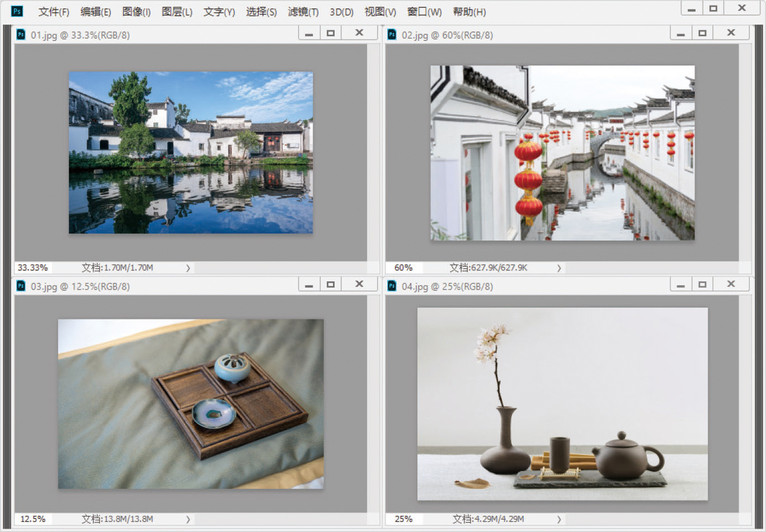This screenshot has width=766, height=532.
Task: Expand status info arrow in 02.jpg window
Action: (x=559, y=268)
